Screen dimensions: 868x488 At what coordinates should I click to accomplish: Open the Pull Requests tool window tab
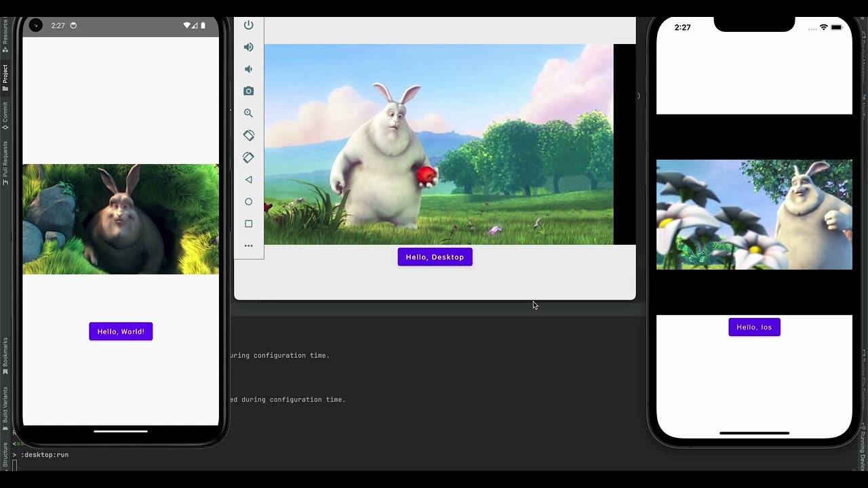click(x=5, y=163)
